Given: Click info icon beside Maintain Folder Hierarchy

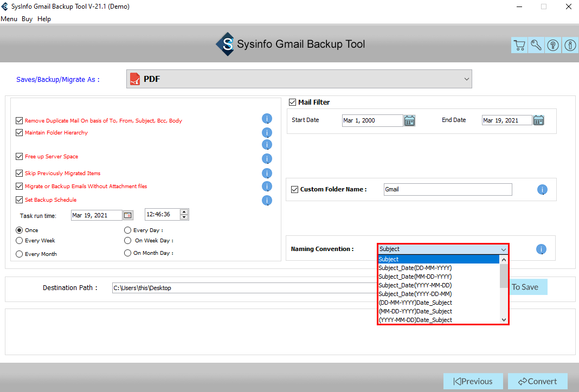Looking at the screenshot, I should [267, 133].
